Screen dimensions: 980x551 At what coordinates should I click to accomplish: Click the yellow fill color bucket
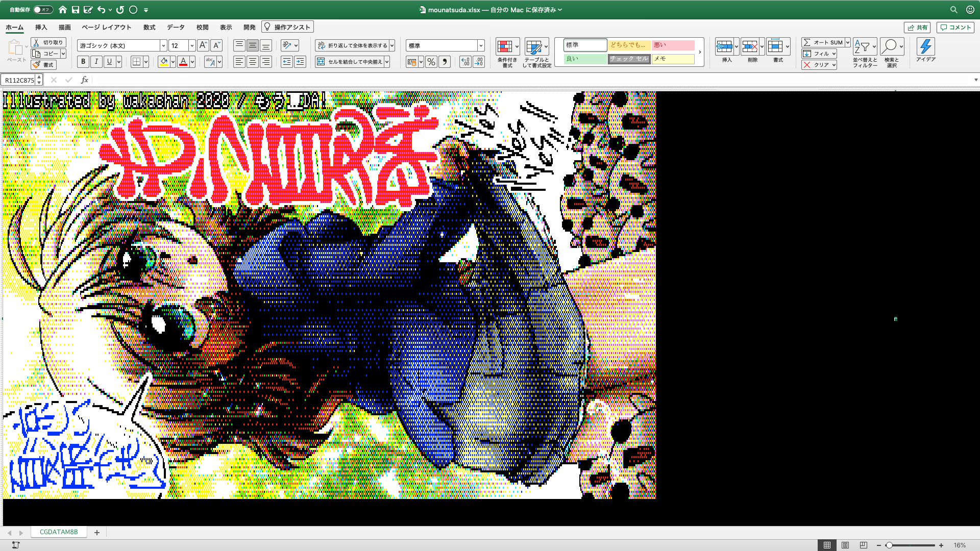[x=164, y=62]
